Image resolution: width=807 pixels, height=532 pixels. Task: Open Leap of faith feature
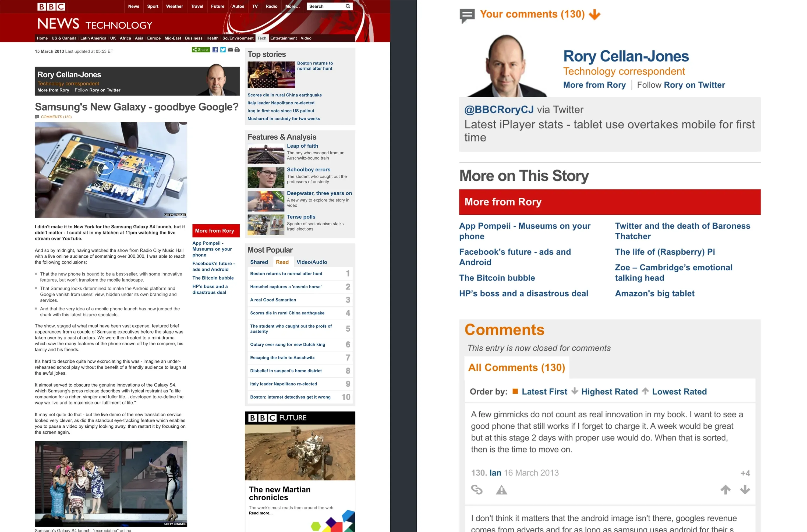[x=302, y=146]
